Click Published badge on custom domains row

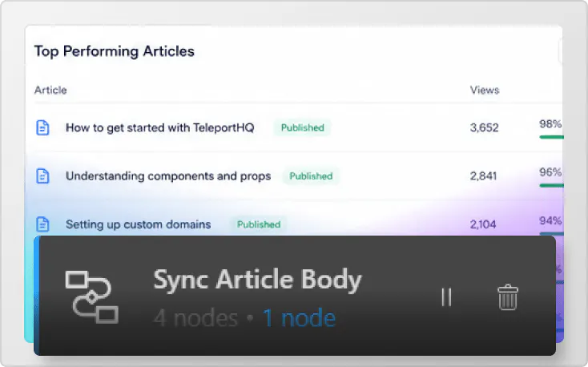259,224
